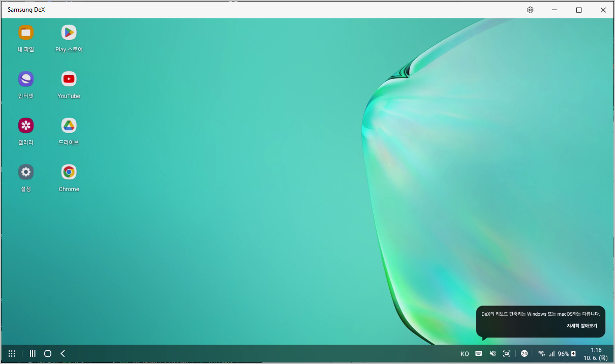Screen dimensions: 615x364
Task: Click the 96% battery indicator
Action: click(x=567, y=354)
